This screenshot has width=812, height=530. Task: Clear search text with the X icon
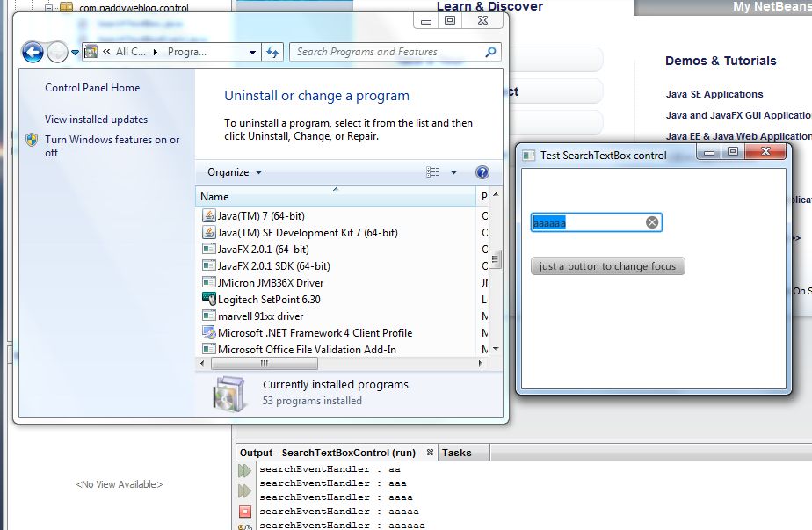[652, 222]
